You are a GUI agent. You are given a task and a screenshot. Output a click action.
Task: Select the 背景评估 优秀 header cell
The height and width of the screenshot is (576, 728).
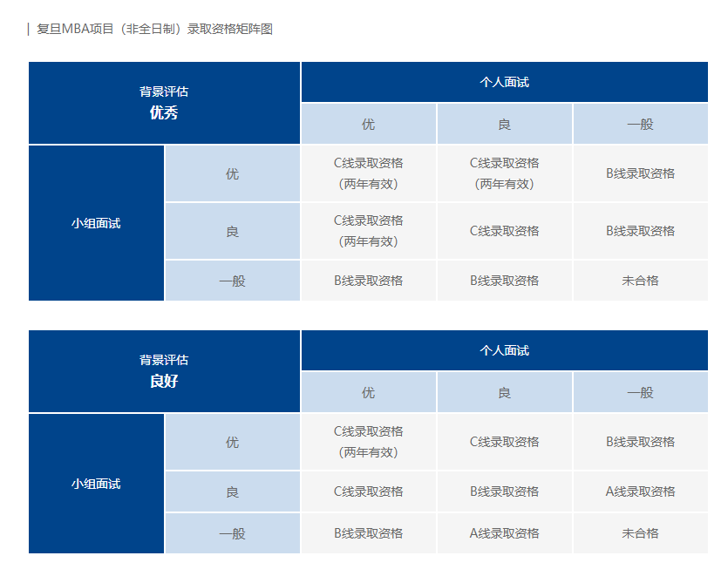(x=164, y=103)
